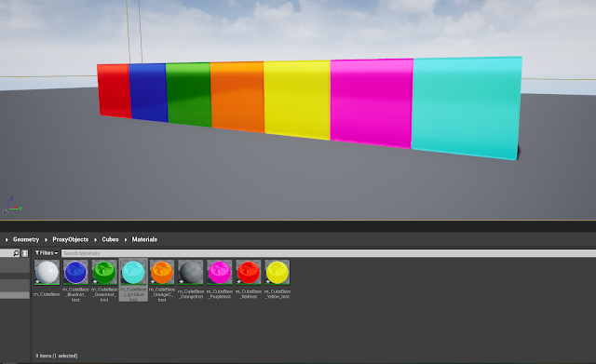Select the yellow cube in viewport

point(297,100)
